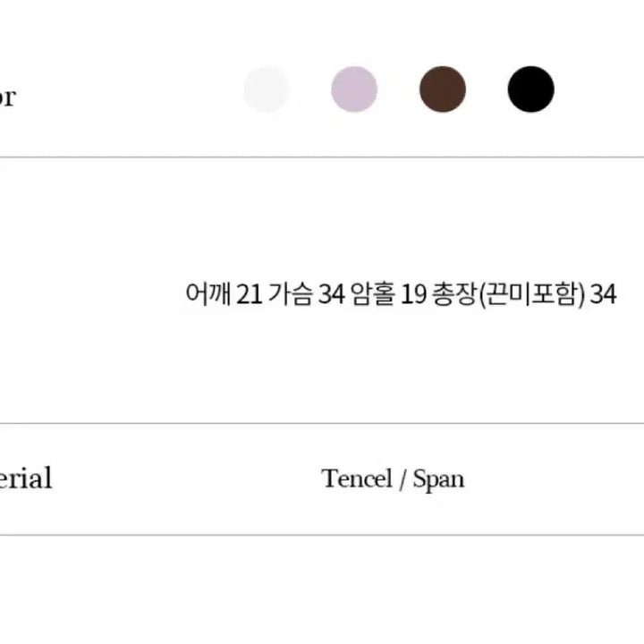Image resolution: width=644 pixels, height=644 pixels.
Task: Click the slash between Tencel and Span
Action: (x=402, y=479)
